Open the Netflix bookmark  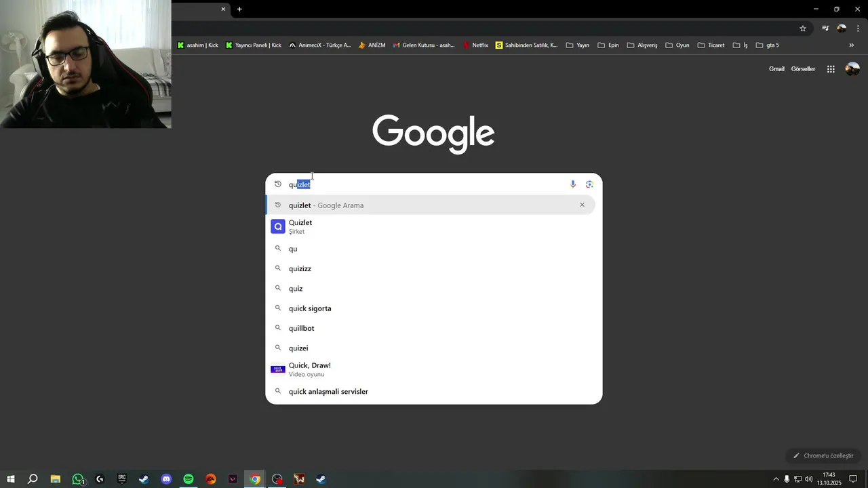pyautogui.click(x=475, y=45)
